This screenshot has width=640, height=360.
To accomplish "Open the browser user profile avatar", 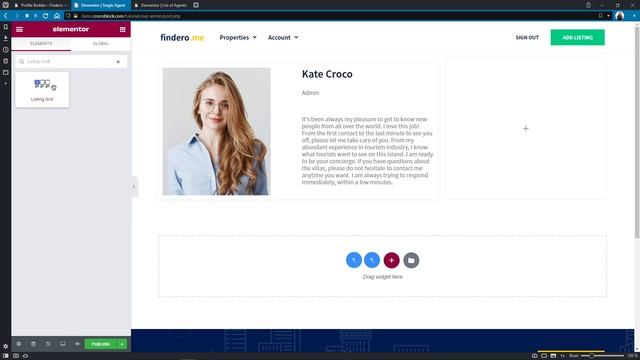I will 619,16.
